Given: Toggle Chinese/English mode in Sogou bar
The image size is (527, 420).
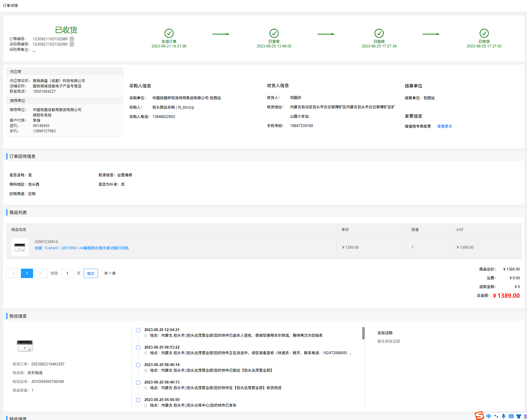Looking at the screenshot, I should tap(489, 416).
